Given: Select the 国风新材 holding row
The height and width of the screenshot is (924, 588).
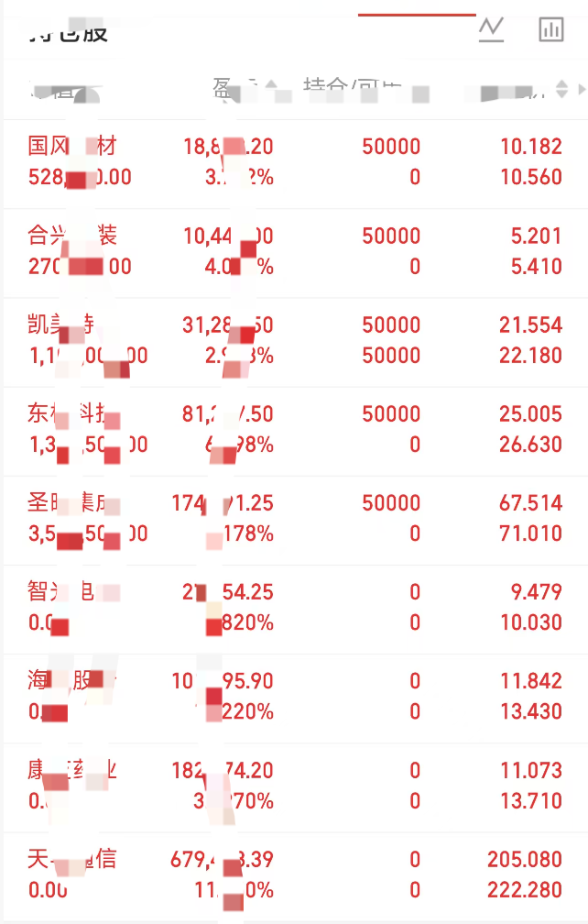Looking at the screenshot, I should (296, 163).
